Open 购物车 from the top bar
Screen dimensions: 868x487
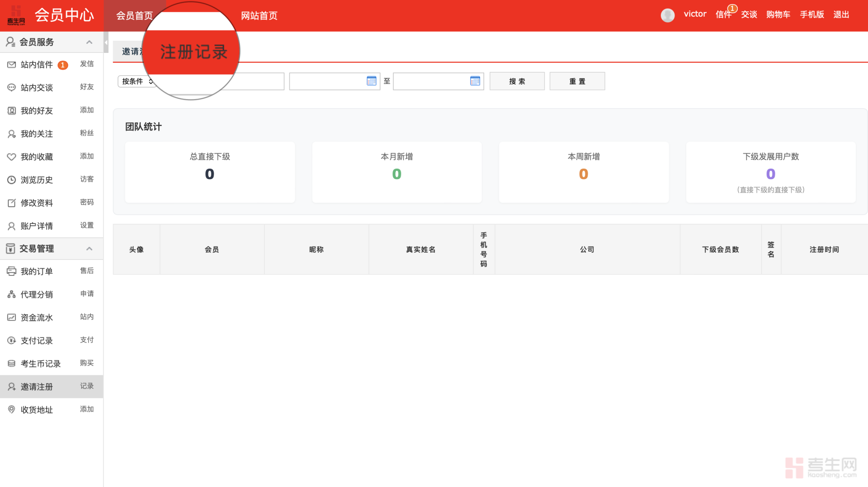click(778, 14)
